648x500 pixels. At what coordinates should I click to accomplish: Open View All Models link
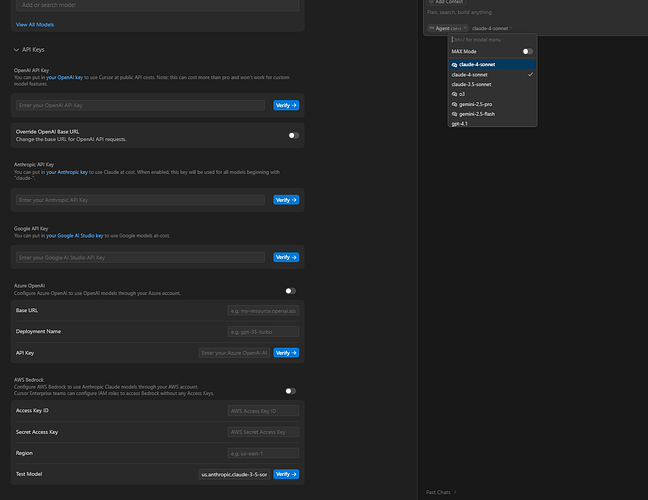click(x=35, y=25)
